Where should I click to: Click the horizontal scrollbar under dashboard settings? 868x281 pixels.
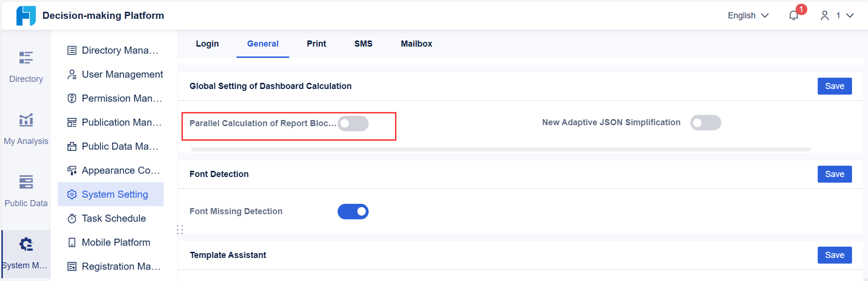click(x=500, y=149)
